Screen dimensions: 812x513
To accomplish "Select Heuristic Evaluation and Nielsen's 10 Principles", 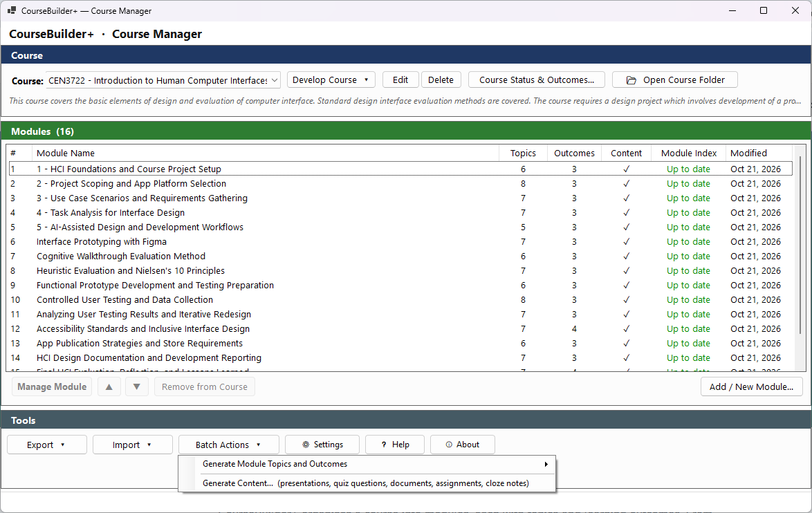I will pyautogui.click(x=400, y=270).
